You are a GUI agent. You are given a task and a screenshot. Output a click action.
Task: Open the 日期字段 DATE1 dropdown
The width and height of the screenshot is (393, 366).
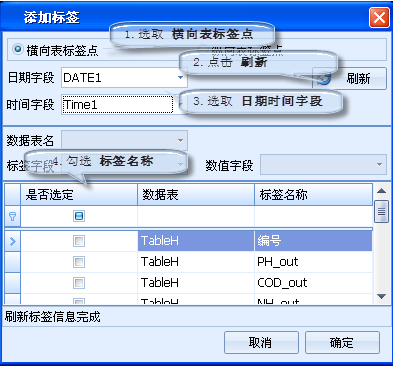(x=180, y=78)
